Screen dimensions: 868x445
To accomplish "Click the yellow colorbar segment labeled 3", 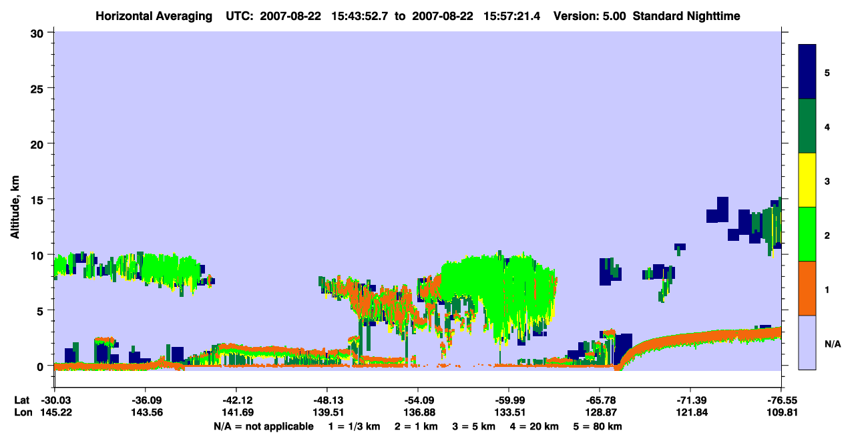I will [x=807, y=180].
